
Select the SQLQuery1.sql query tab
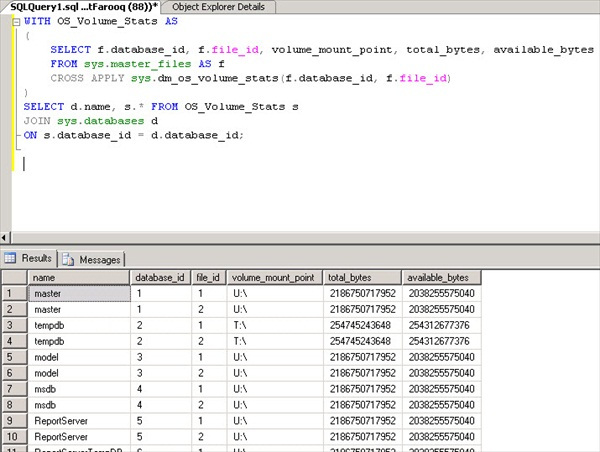80,7
